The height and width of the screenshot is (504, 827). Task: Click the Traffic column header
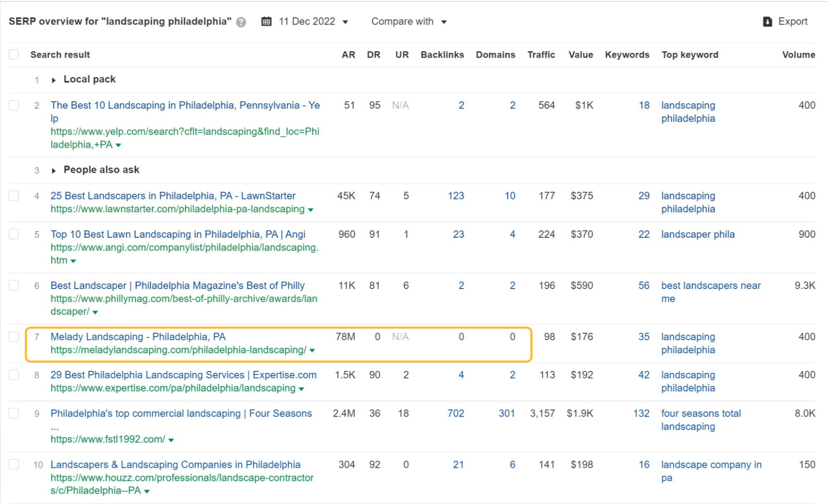tap(541, 54)
